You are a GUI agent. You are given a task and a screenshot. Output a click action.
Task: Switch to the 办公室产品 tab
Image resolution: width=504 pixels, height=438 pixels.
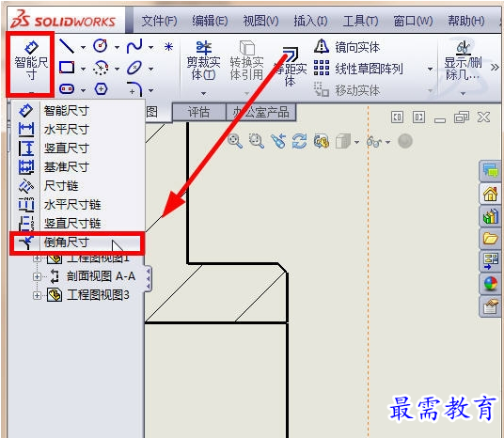click(261, 112)
